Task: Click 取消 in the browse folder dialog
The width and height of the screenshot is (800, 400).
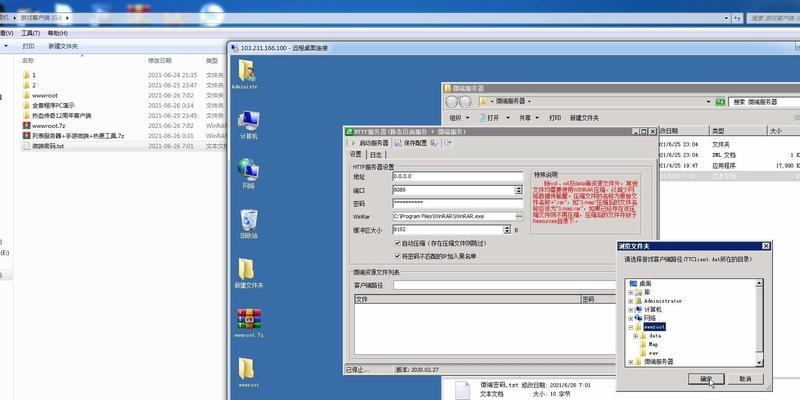Action: pos(745,379)
